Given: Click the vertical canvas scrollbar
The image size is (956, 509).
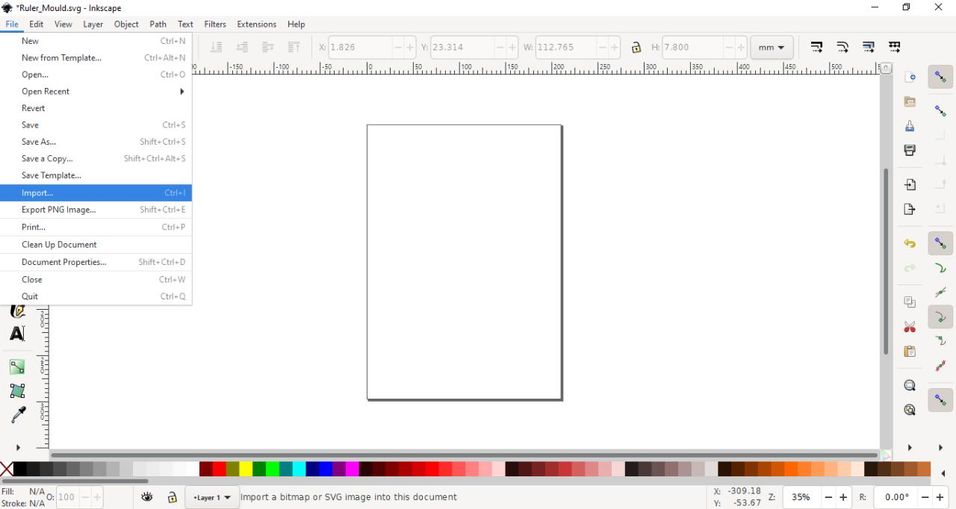Looking at the screenshot, I should click(886, 260).
